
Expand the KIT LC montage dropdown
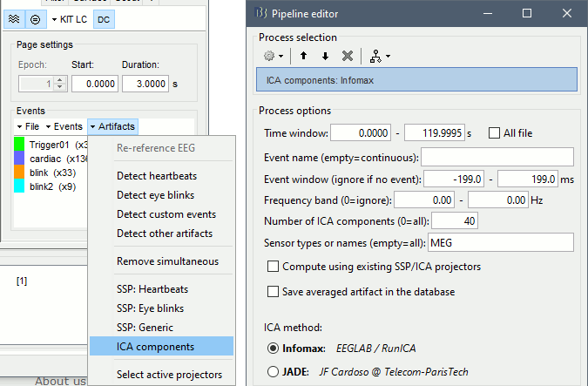point(70,18)
